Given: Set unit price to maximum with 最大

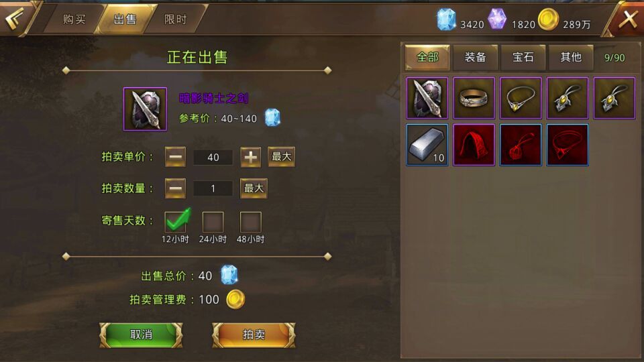Looking at the screenshot, I should point(281,157).
